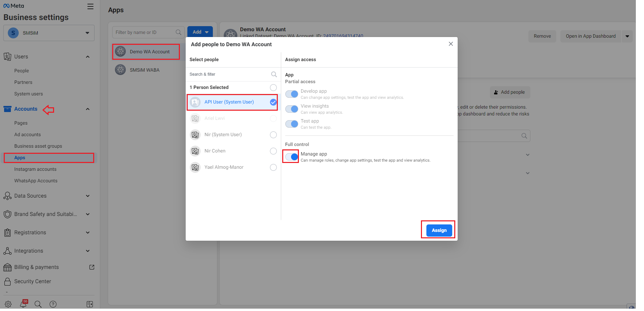Select Nir Cohen checkbox
Image resolution: width=644 pixels, height=311 pixels.
273,151
